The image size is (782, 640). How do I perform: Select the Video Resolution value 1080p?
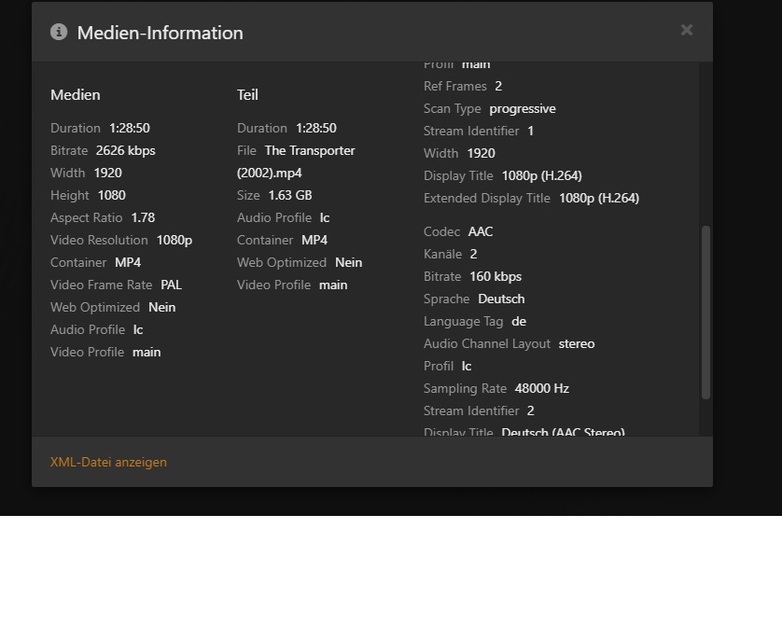point(175,240)
